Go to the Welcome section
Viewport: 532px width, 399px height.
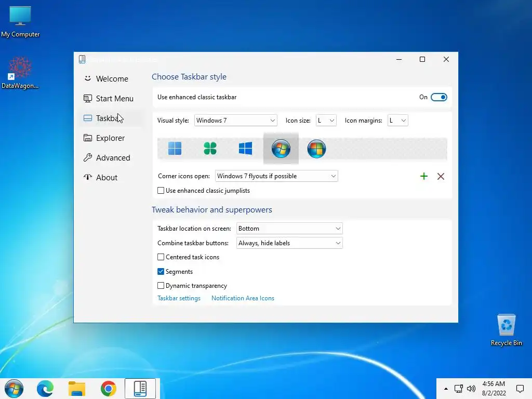(x=112, y=79)
